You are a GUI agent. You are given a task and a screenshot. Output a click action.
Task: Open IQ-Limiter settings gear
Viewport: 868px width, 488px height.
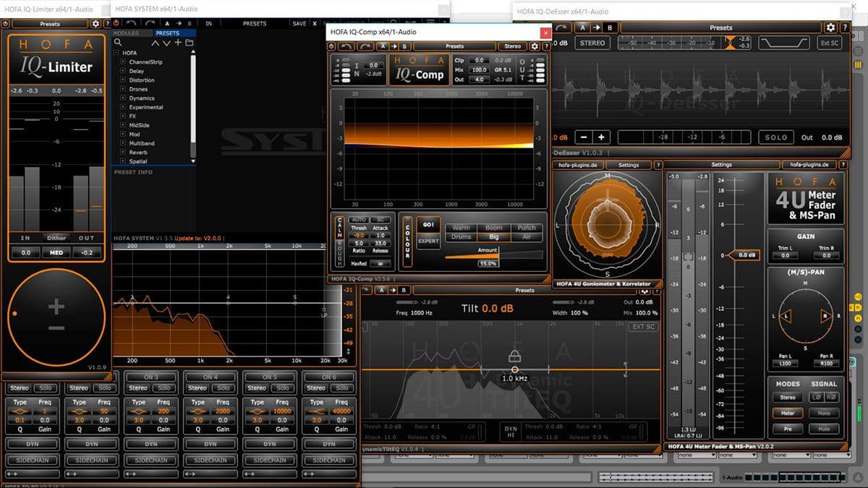point(95,24)
